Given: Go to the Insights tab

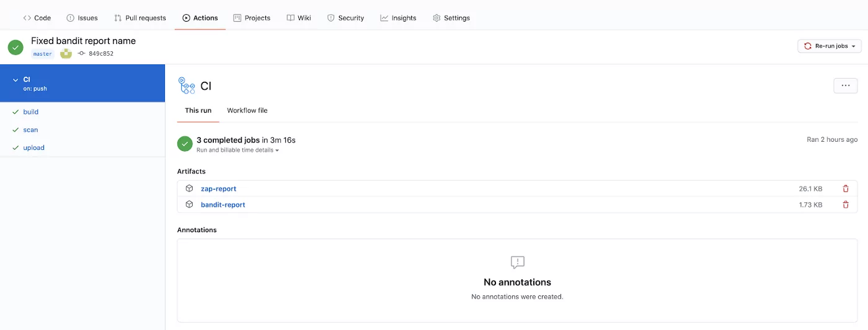Looking at the screenshot, I should click(x=398, y=18).
